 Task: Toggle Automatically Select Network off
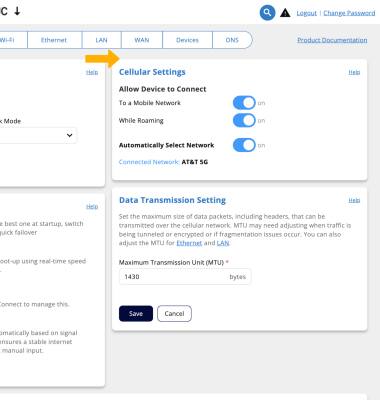[244, 145]
